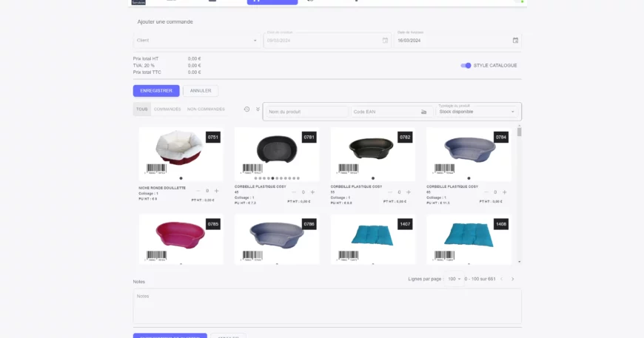Open the grey-blue basket image of product 0784
The height and width of the screenshot is (338, 644).
[469, 149]
